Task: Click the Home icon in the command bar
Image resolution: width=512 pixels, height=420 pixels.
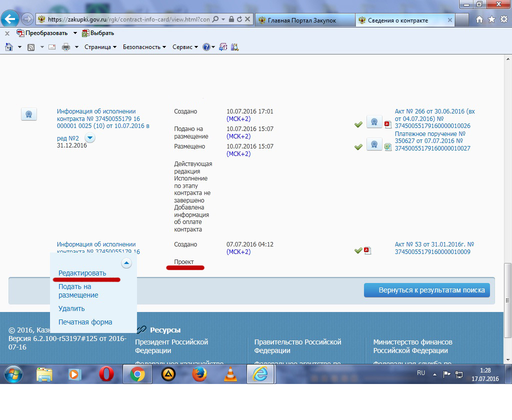Action: click(8, 47)
